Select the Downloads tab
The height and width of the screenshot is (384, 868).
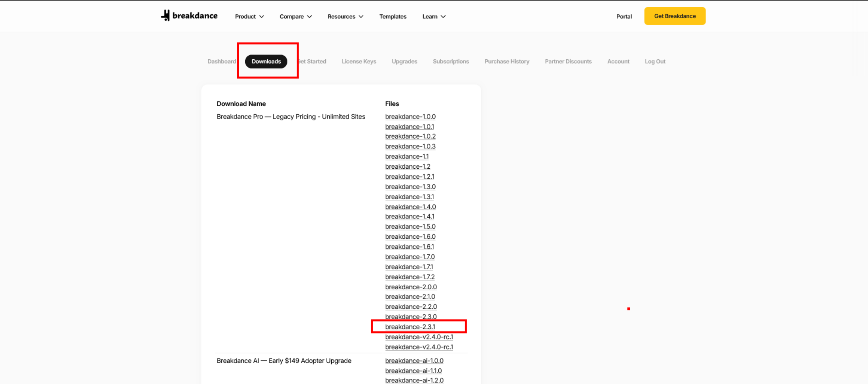tap(266, 61)
